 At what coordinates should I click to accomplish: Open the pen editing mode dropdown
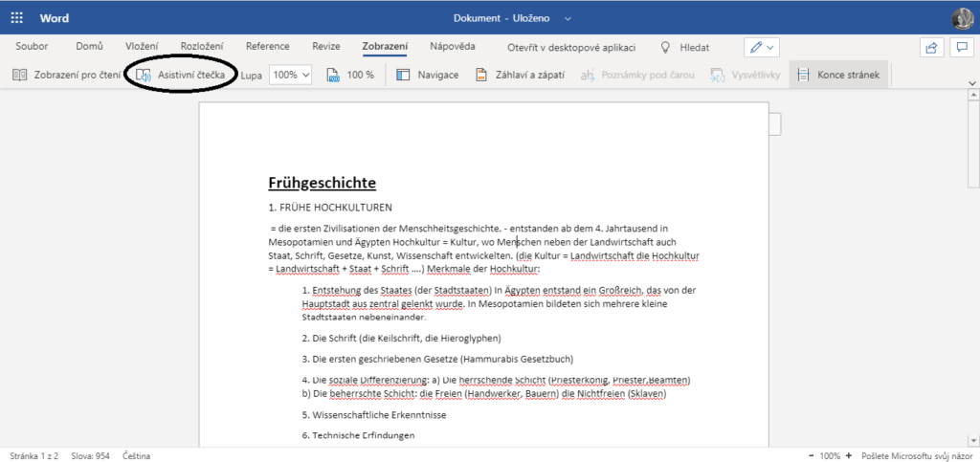click(x=762, y=47)
